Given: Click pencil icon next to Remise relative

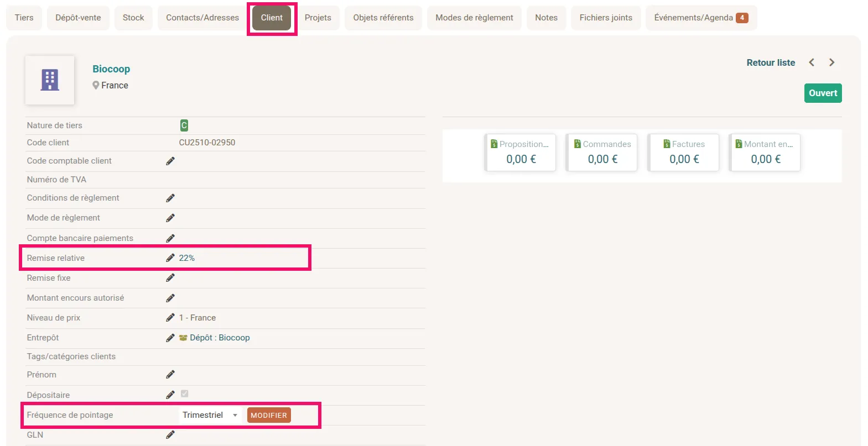Looking at the screenshot, I should (170, 258).
